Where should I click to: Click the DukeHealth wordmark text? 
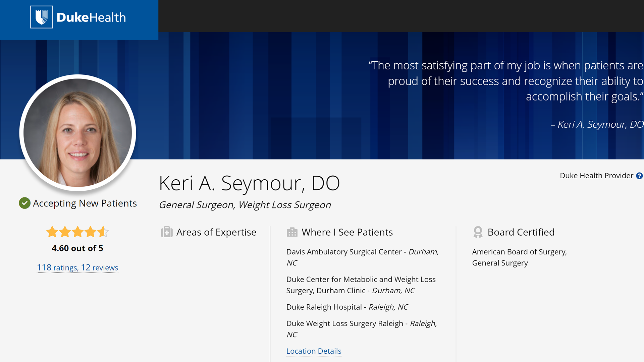(x=91, y=17)
